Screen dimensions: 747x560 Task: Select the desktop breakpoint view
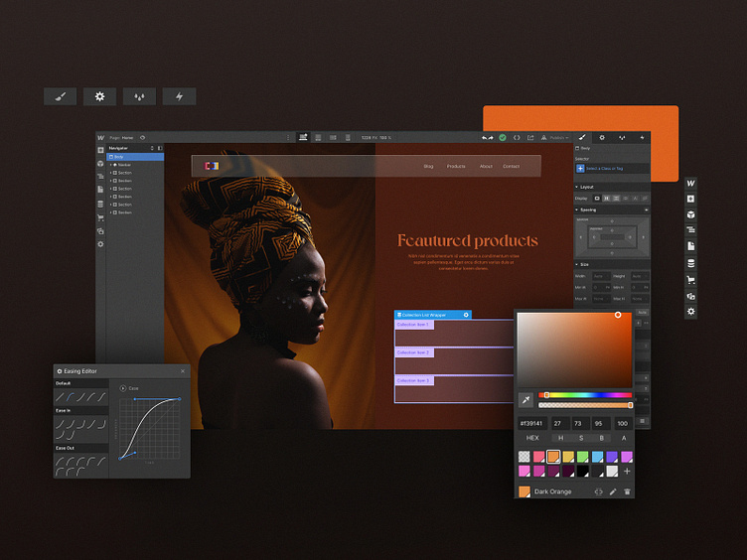click(x=303, y=137)
